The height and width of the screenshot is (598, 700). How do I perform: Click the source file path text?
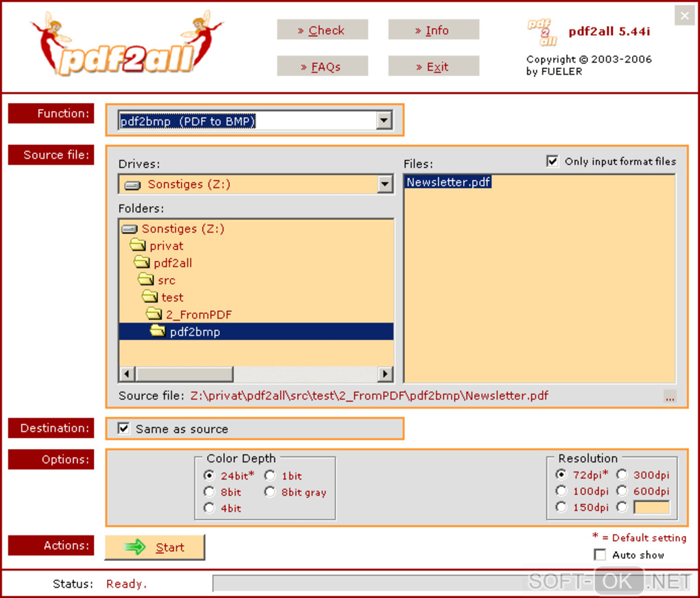click(369, 395)
